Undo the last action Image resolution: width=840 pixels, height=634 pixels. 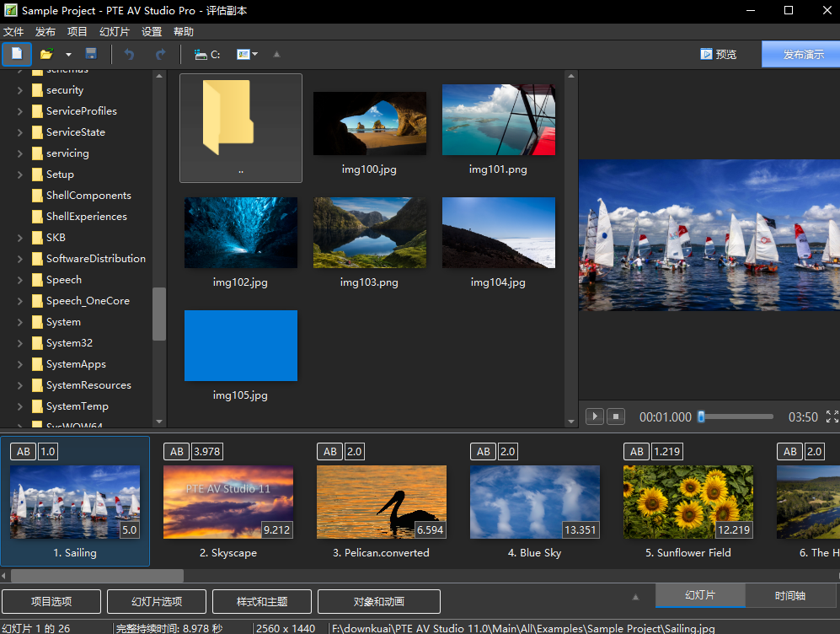pos(128,54)
